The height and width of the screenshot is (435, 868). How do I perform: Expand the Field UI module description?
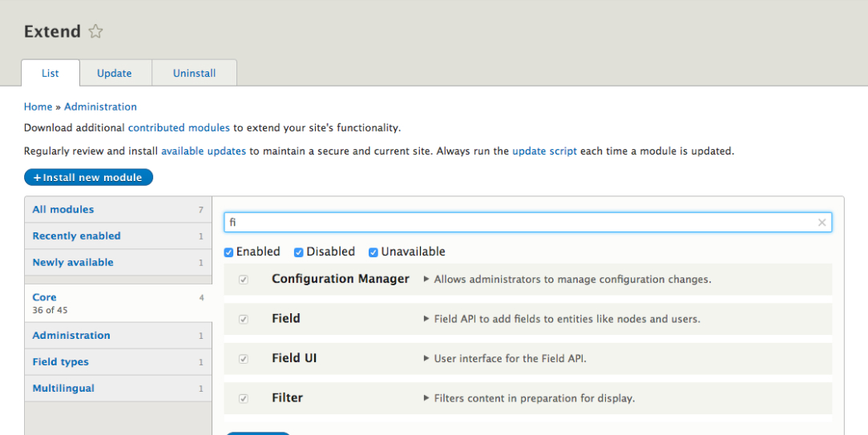pyautogui.click(x=426, y=359)
